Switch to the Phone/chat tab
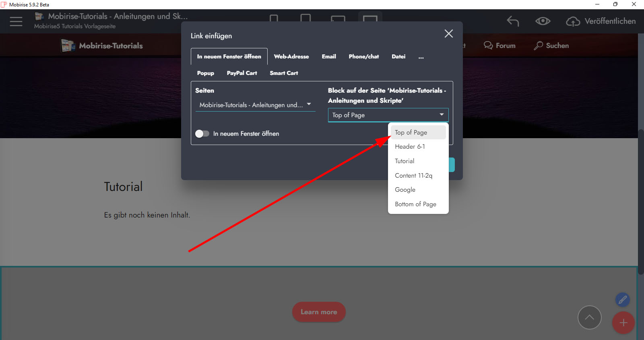This screenshot has height=340, width=644. [364, 56]
